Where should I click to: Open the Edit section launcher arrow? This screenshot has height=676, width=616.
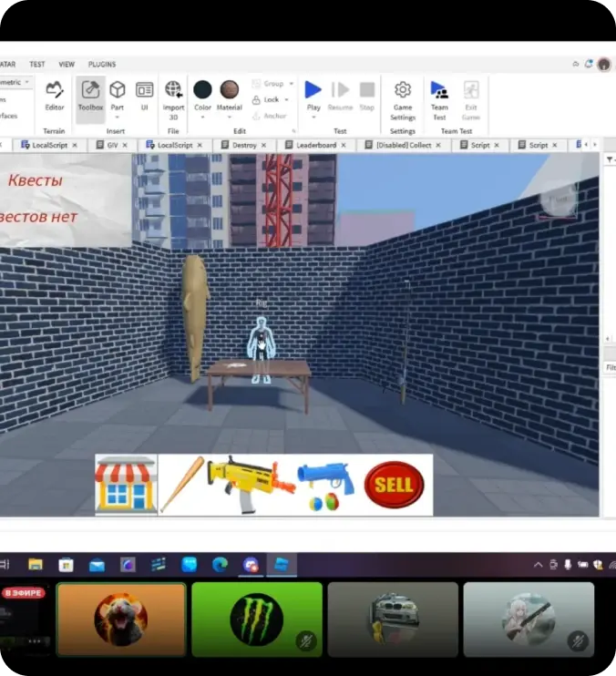pyautogui.click(x=293, y=130)
